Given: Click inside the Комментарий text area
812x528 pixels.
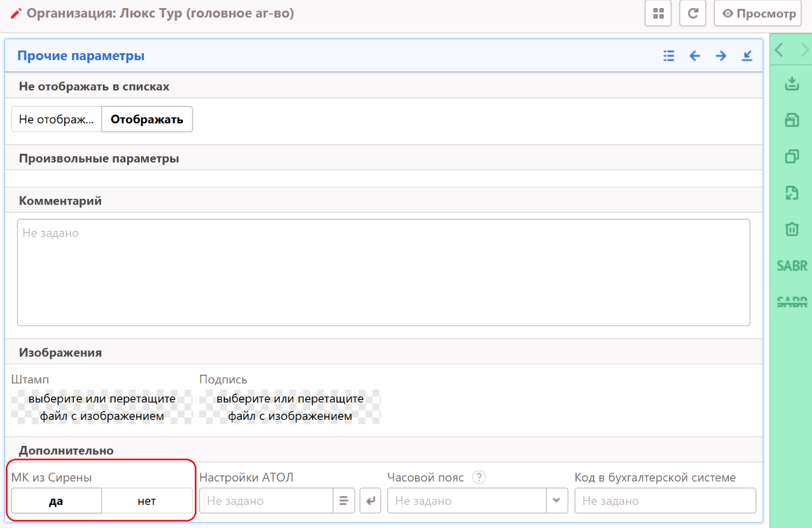Looking at the screenshot, I should [383, 272].
